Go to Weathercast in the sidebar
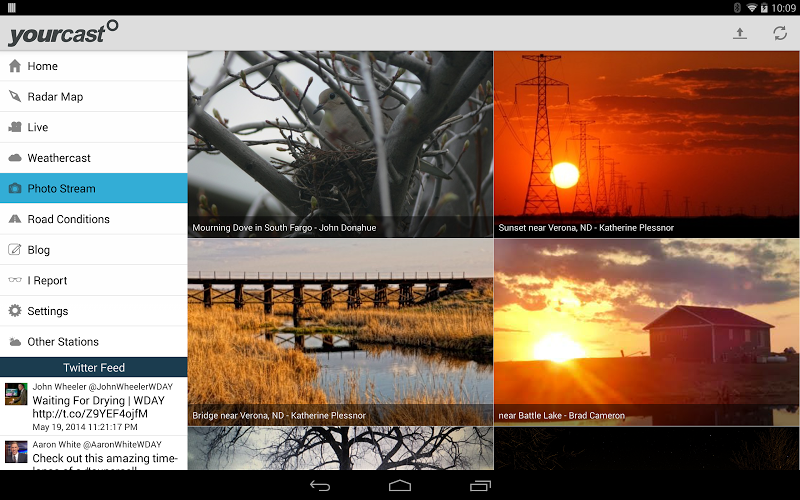Screen dimensions: 800x500 click(x=94, y=158)
